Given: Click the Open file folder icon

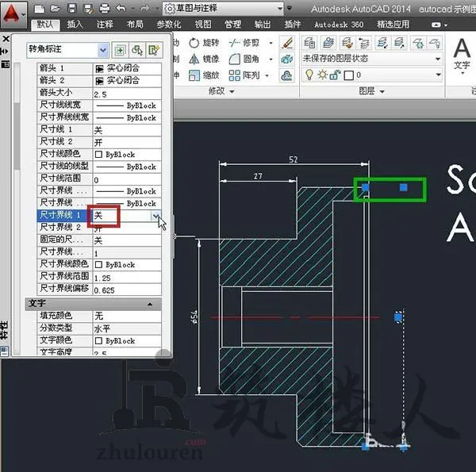Looking at the screenshot, I should click(56, 9).
